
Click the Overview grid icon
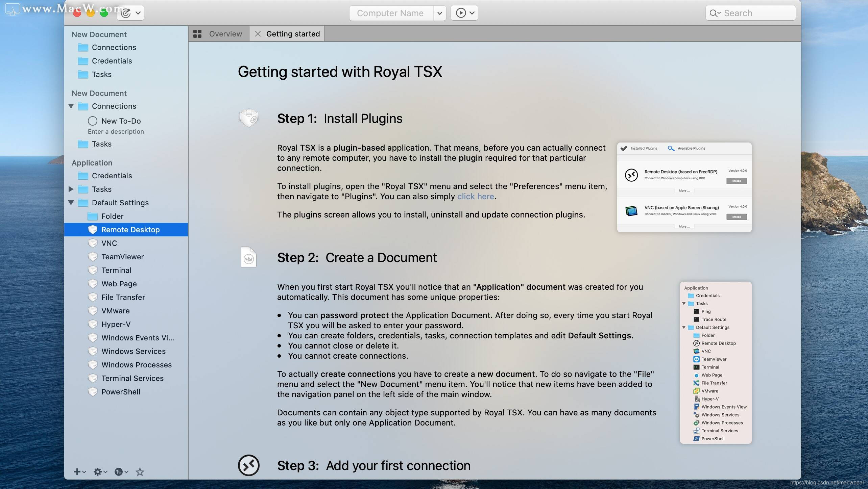point(197,34)
